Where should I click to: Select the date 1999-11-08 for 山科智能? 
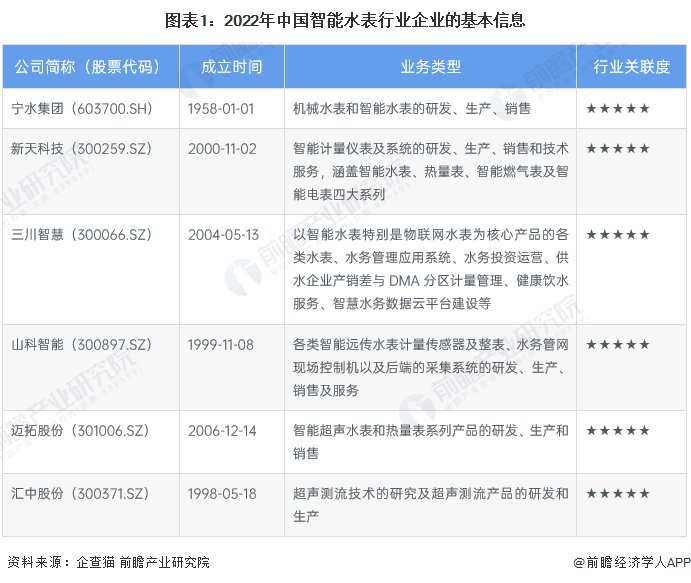point(221,345)
